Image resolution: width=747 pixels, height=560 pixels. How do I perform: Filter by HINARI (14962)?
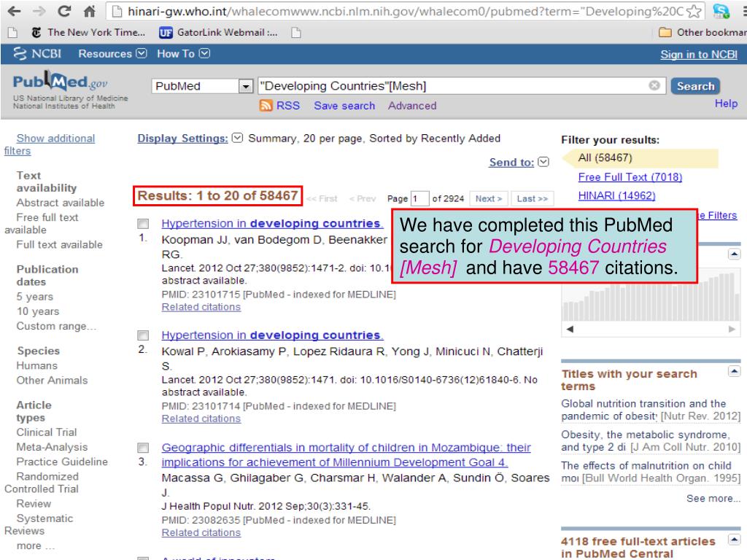616,195
